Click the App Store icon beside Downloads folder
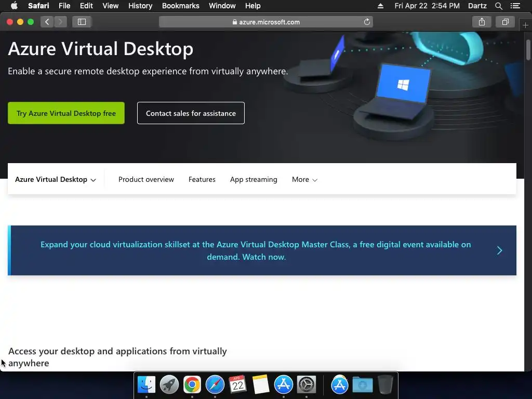532x399 pixels. (x=340, y=384)
